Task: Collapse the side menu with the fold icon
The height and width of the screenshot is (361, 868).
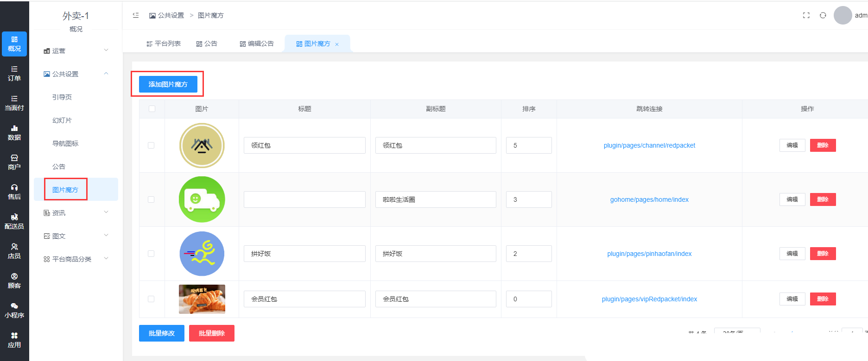Action: point(136,15)
